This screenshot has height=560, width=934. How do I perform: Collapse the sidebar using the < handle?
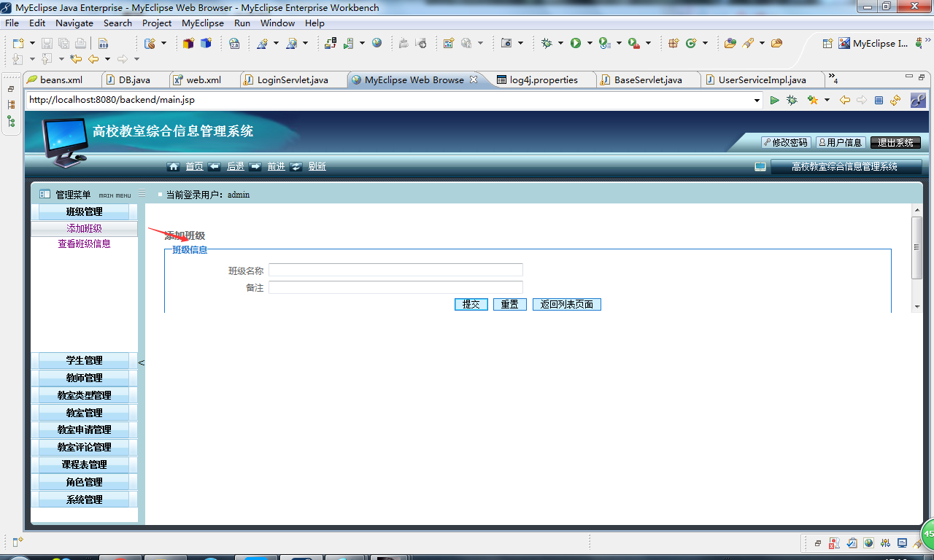click(x=142, y=362)
